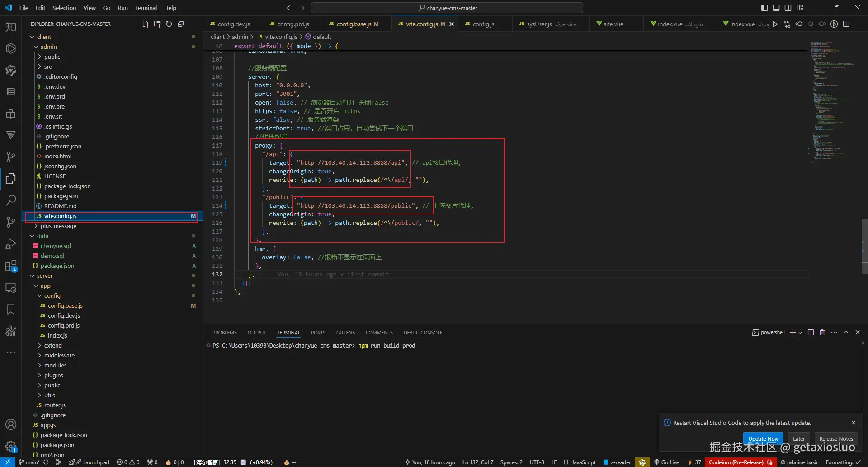868x467 pixels.
Task: Open the Bookmarks view in the activity bar
Action: pos(11,309)
